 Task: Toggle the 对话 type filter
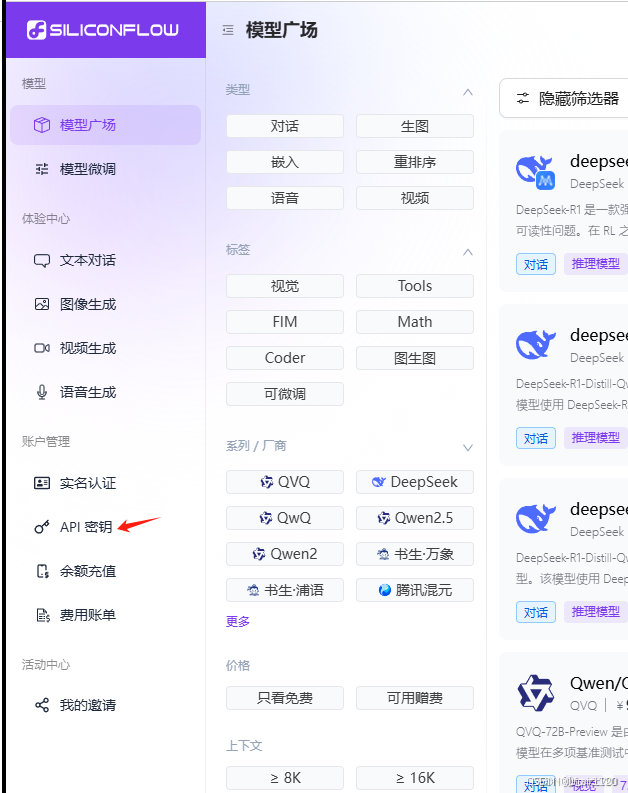pyautogui.click(x=285, y=126)
